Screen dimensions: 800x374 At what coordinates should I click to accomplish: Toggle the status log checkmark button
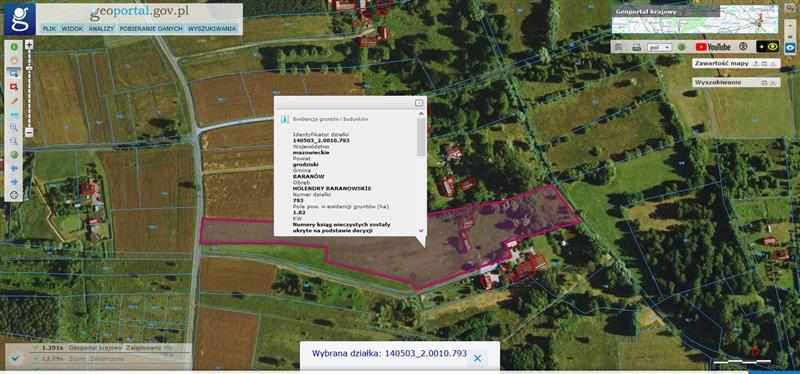click(x=15, y=359)
